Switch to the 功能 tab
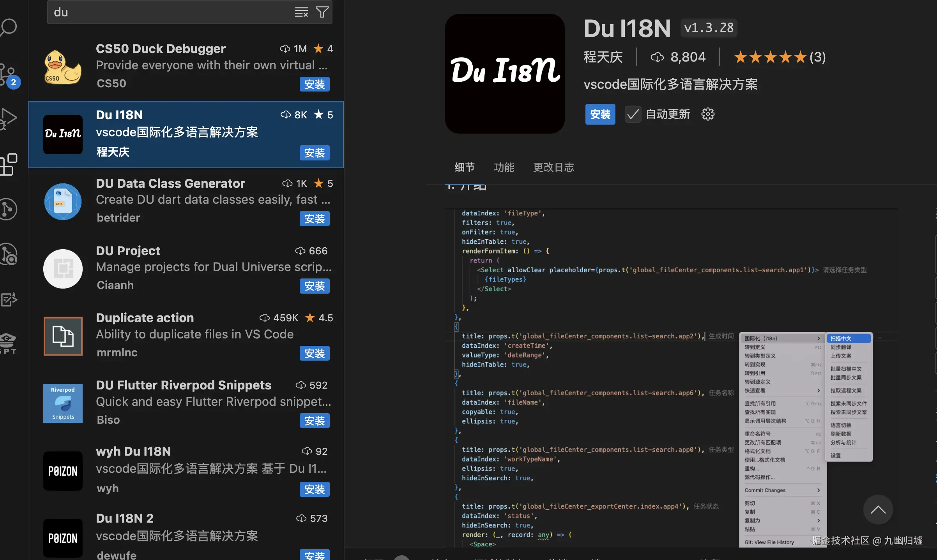The height and width of the screenshot is (560, 937). 504,167
